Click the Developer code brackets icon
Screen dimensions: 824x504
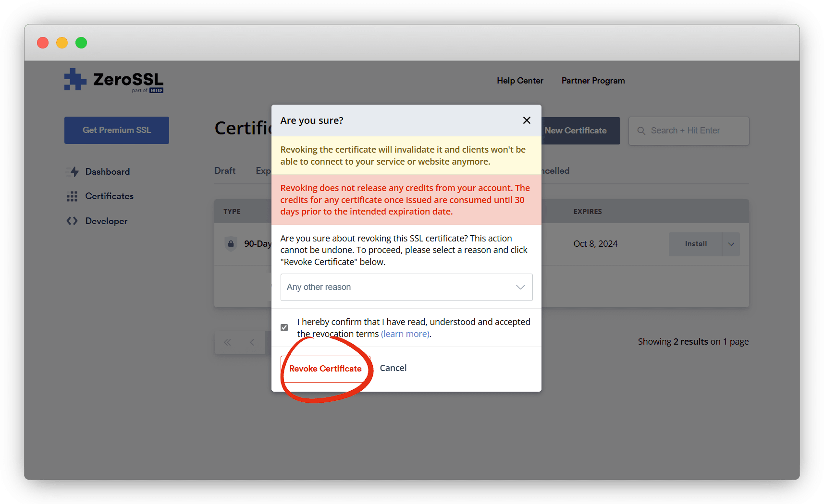point(72,221)
